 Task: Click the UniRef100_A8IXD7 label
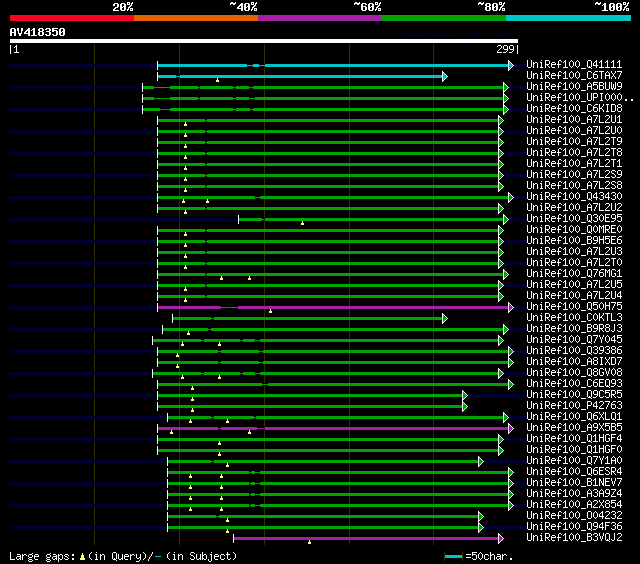[574, 362]
